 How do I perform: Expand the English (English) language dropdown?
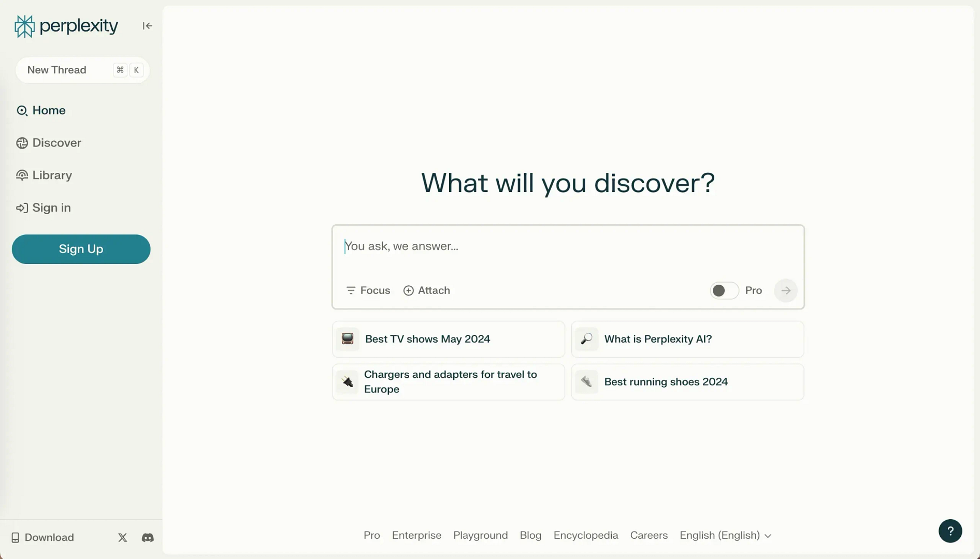coord(725,535)
